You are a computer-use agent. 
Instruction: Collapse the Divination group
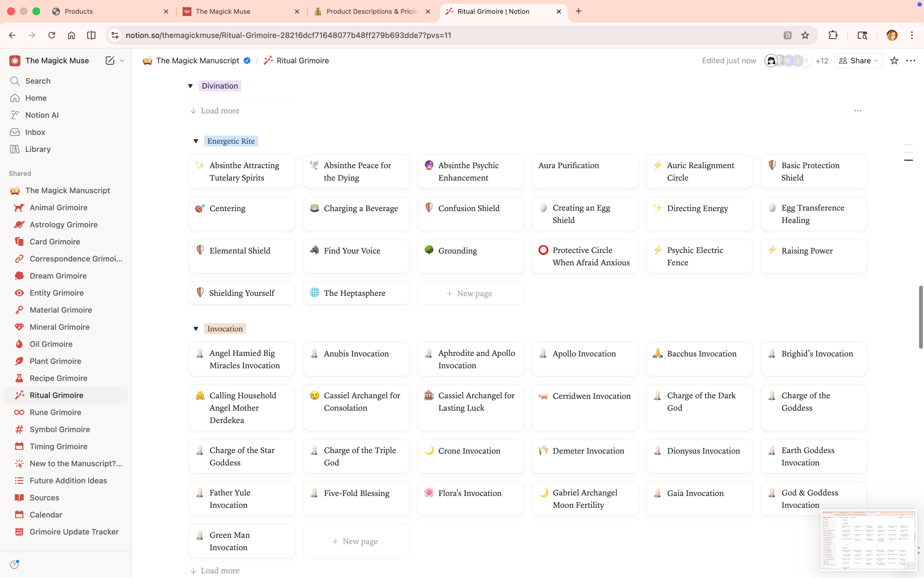[190, 86]
